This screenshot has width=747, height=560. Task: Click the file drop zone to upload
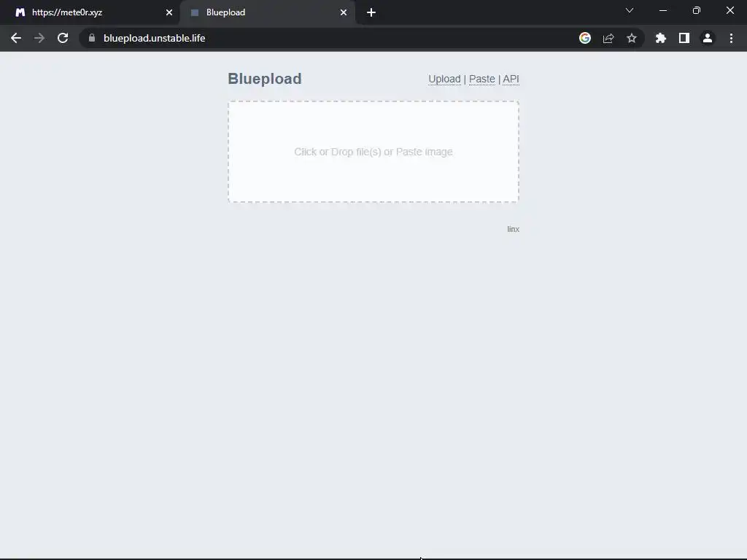point(373,152)
